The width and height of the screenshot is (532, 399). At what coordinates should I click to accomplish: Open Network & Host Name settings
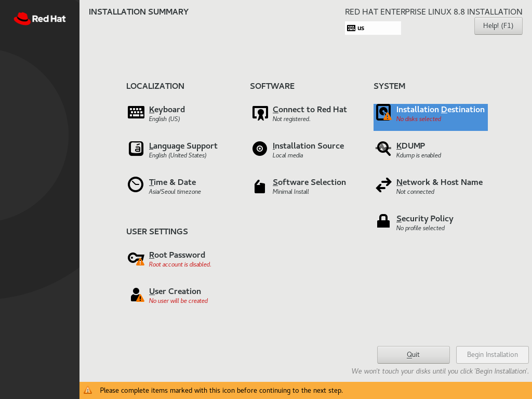[440, 182]
